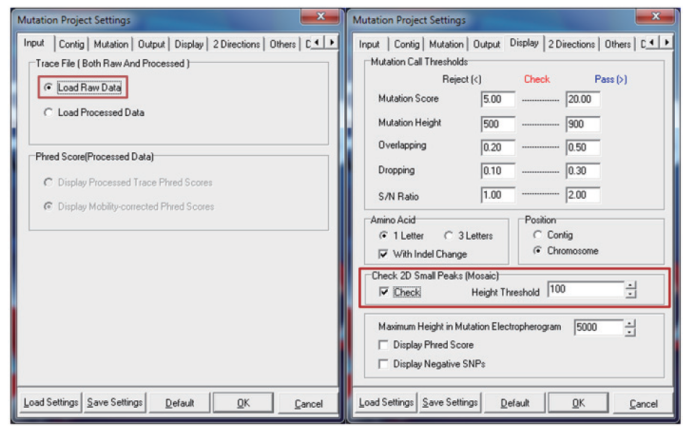
Task: Increase Maximum Height in Mutation Electropherogram
Action: pos(630,322)
